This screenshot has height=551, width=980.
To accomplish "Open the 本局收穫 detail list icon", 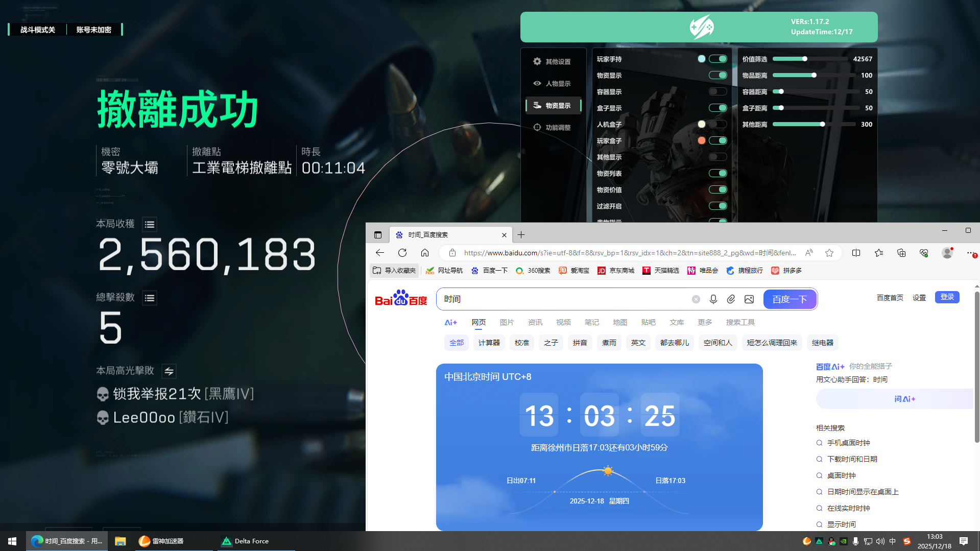I will pos(149,224).
